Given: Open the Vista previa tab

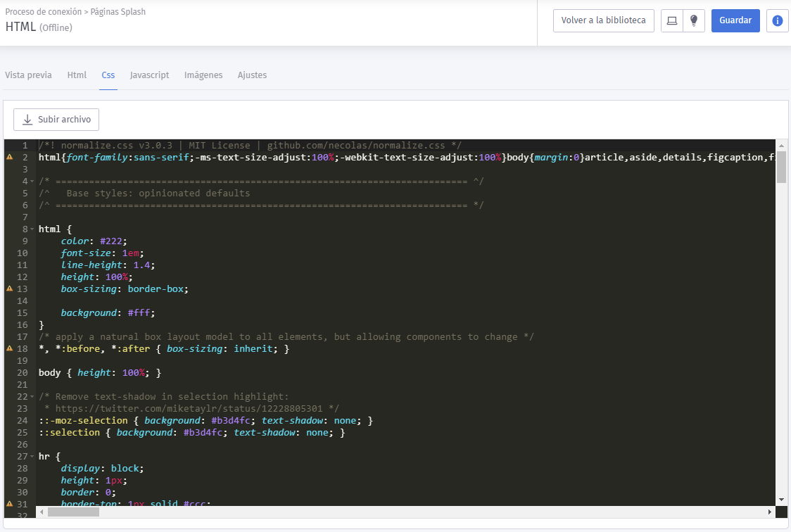Looking at the screenshot, I should (x=28, y=75).
